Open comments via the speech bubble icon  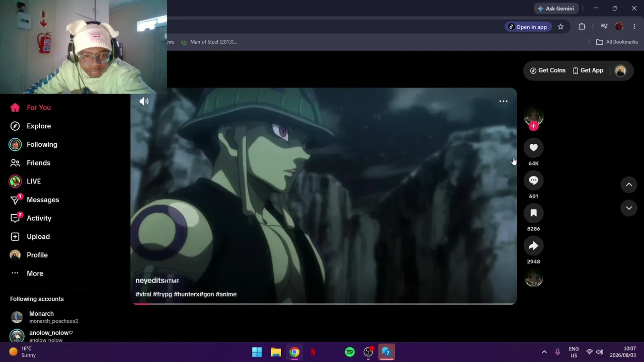(x=534, y=180)
